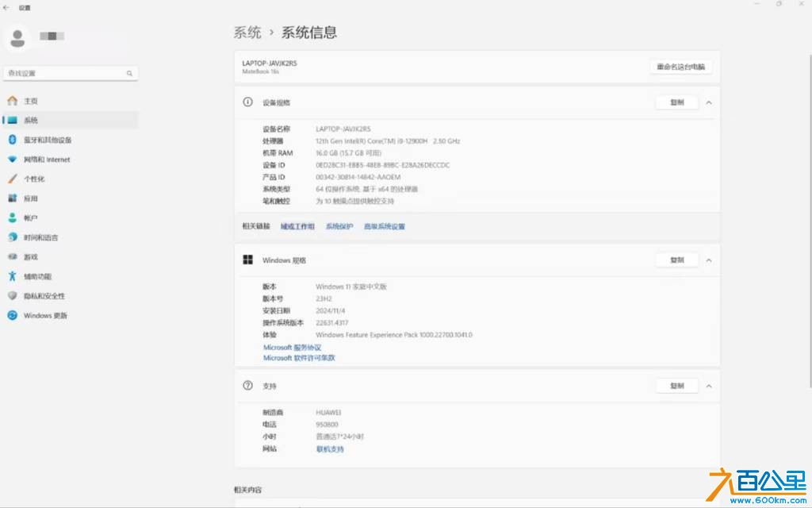Click the 产品 ID value 00342
The height and width of the screenshot is (508, 812).
point(358,177)
